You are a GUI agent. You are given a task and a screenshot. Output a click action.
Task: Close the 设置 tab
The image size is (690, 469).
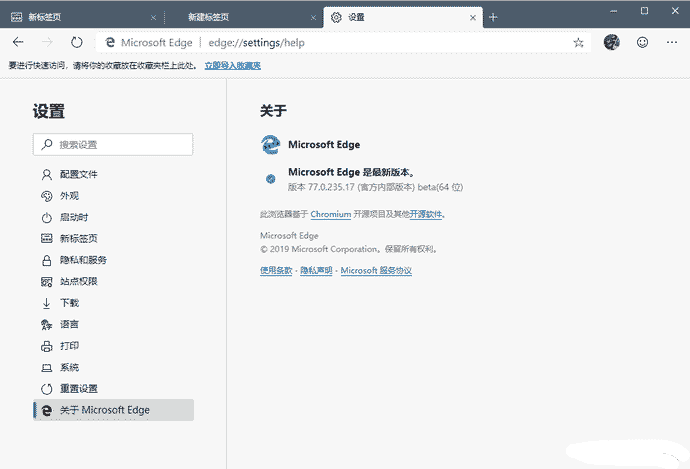point(473,18)
